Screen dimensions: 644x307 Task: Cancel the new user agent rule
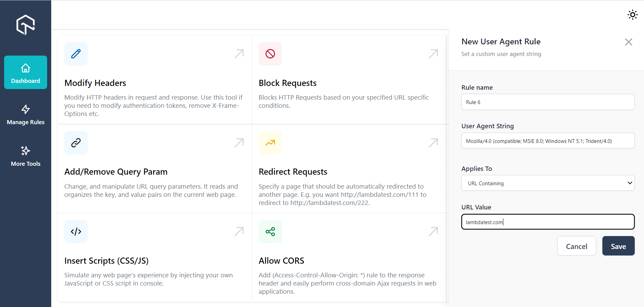point(576,246)
